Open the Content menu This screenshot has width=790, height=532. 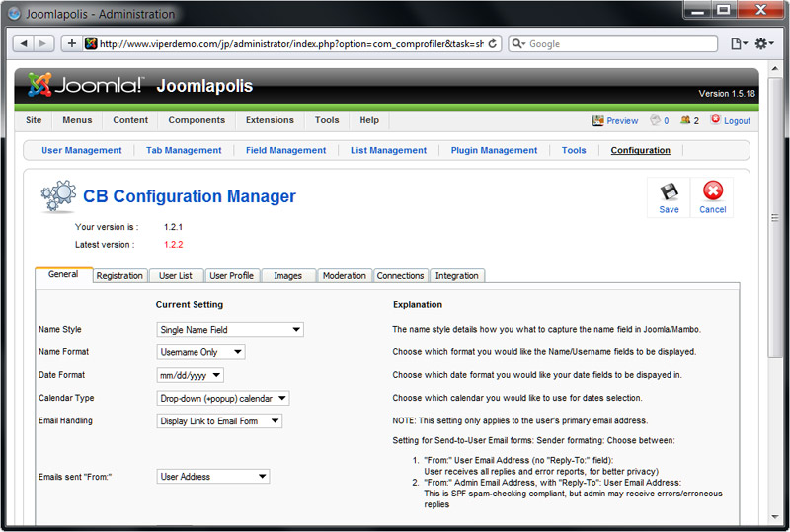point(130,120)
